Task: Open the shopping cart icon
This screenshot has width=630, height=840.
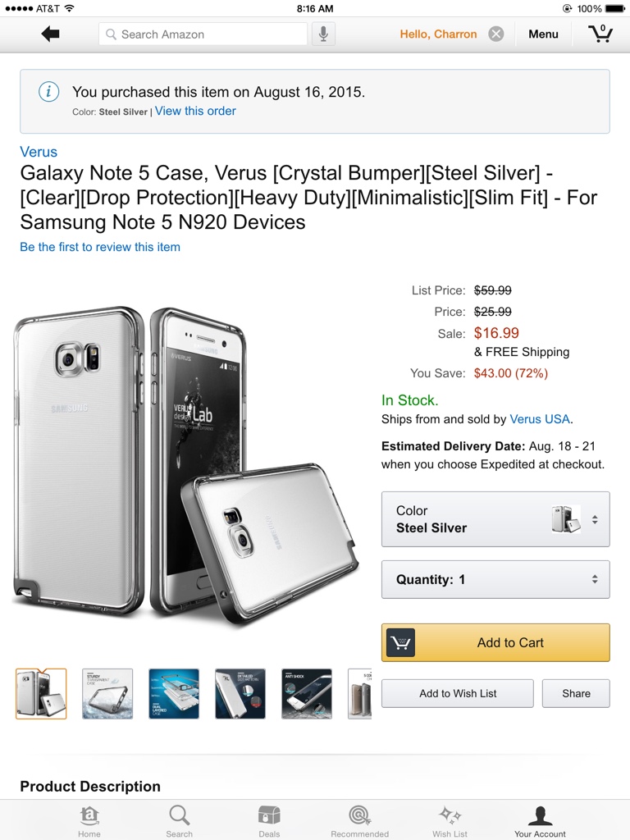Action: (600, 34)
